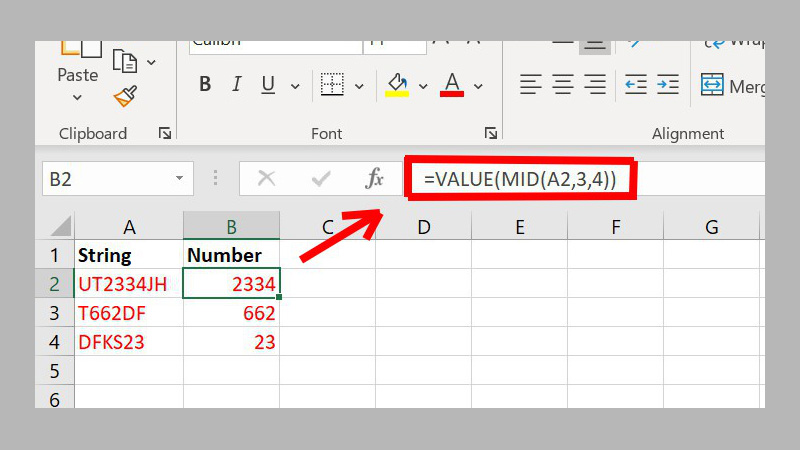Open Insert Function fx dialog
Screen dimensions: 800x450
point(374,178)
